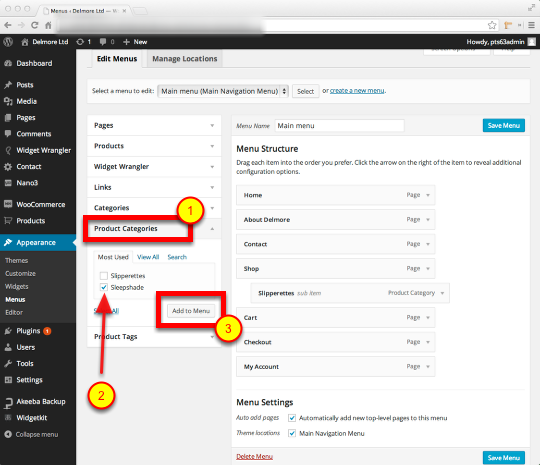Open the Widget Wrangler sidebar icon
The image size is (540, 465).
8,150
